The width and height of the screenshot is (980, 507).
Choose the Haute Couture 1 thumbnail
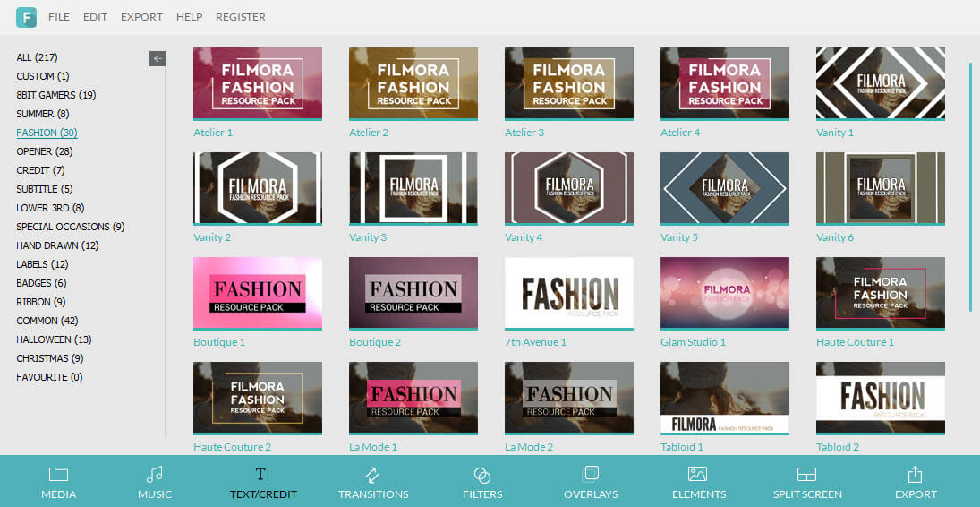coord(880,294)
